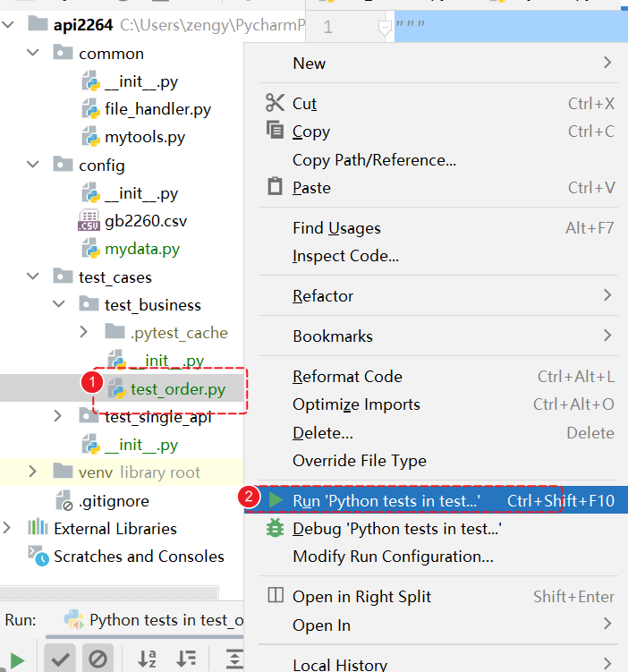
Task: Click Sort by Duration icon in Run toolbar
Action: click(186, 659)
